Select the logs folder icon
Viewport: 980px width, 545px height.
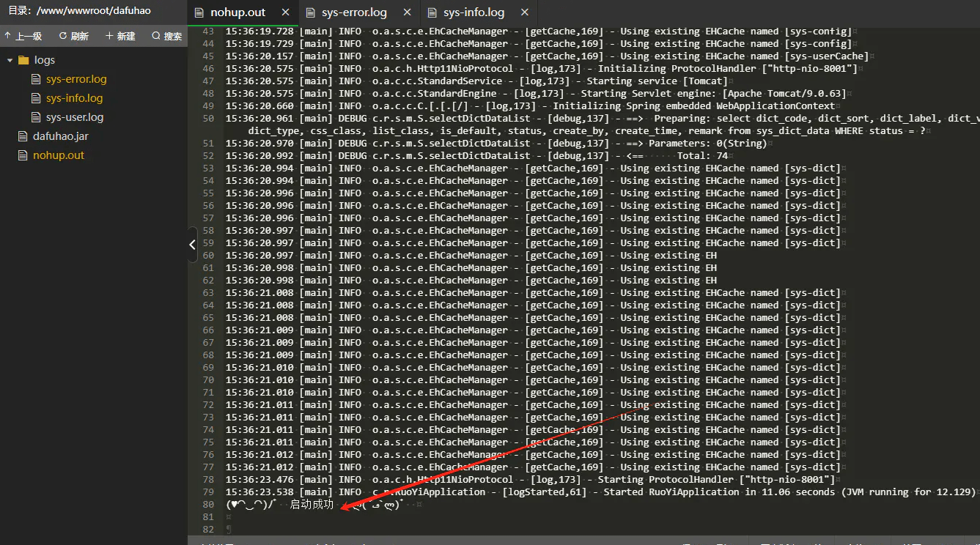pos(23,60)
